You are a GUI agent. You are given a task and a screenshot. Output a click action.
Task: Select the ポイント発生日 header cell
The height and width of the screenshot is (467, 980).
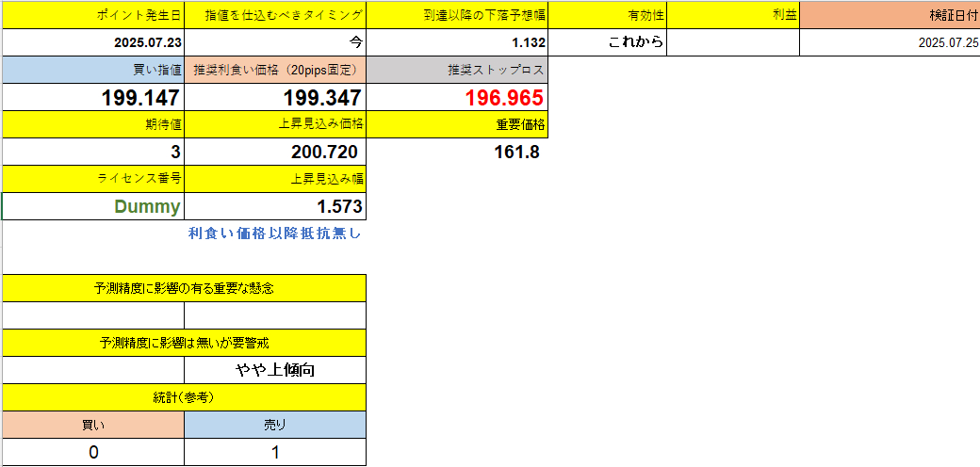[x=93, y=15]
